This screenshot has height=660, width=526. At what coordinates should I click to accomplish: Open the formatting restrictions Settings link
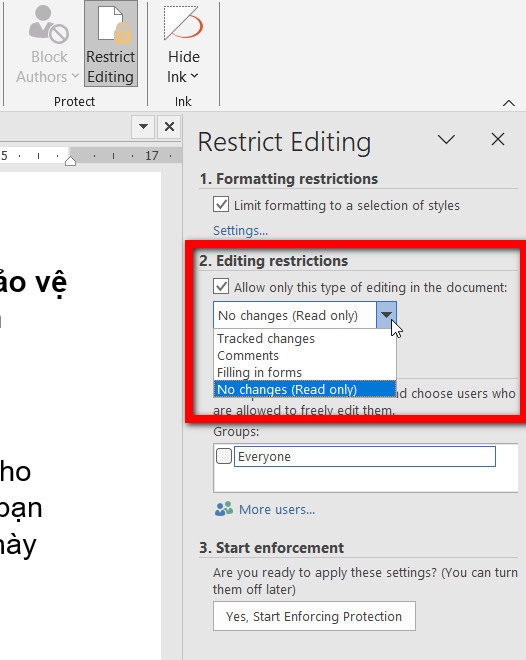point(240,231)
